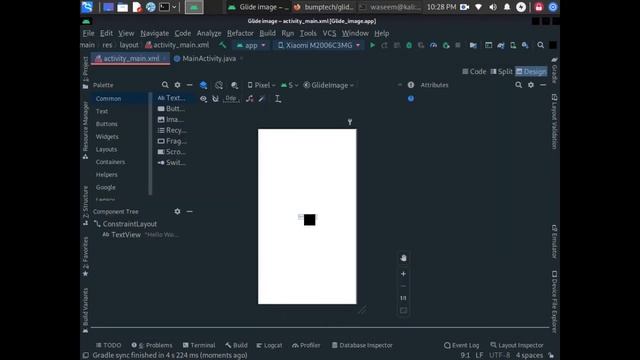The height and width of the screenshot is (360, 640).
Task: Zoom in with the plus button on the canvas
Action: click(403, 274)
